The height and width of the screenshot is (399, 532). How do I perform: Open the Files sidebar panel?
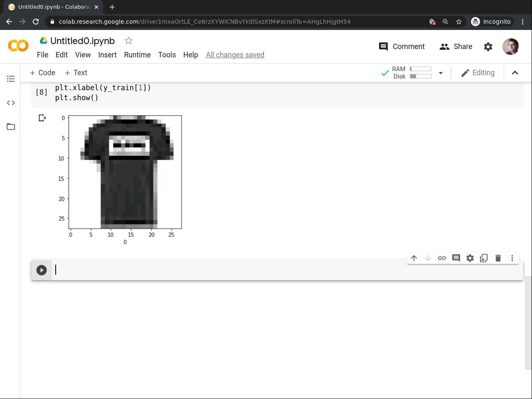point(11,127)
